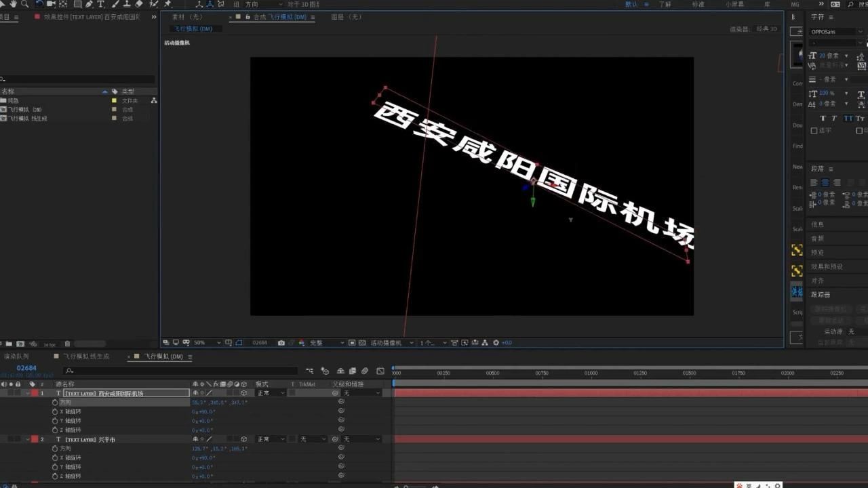Toggle the shy layers hide icon
The image size is (868, 488).
pyautogui.click(x=340, y=371)
